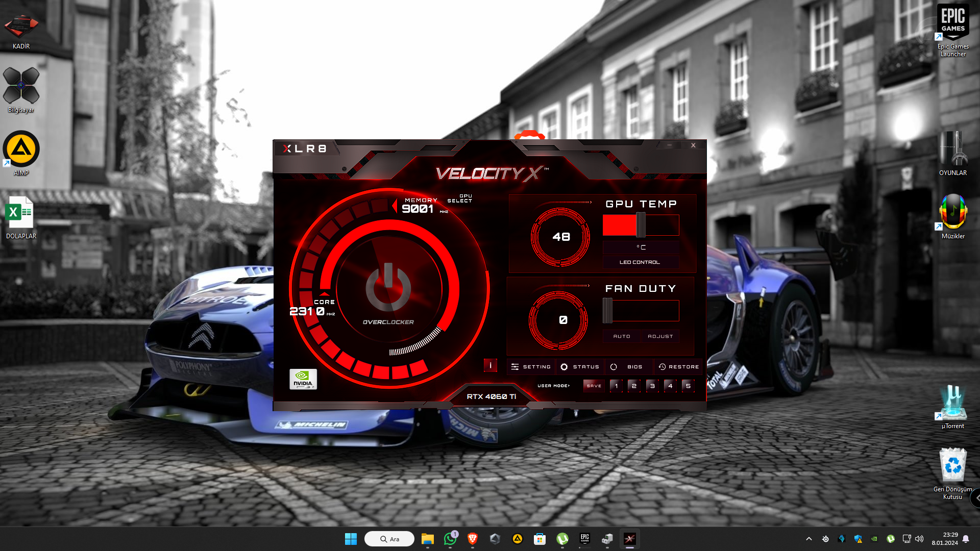The image size is (980, 551).
Task: Open File Explorer from the taskbar
Action: [428, 539]
